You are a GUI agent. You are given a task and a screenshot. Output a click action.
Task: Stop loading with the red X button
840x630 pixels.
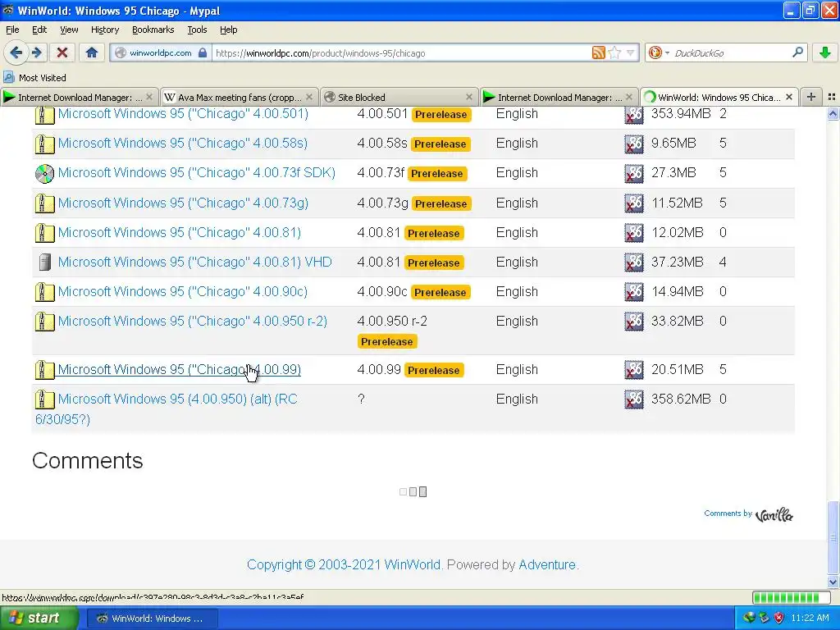pos(62,52)
